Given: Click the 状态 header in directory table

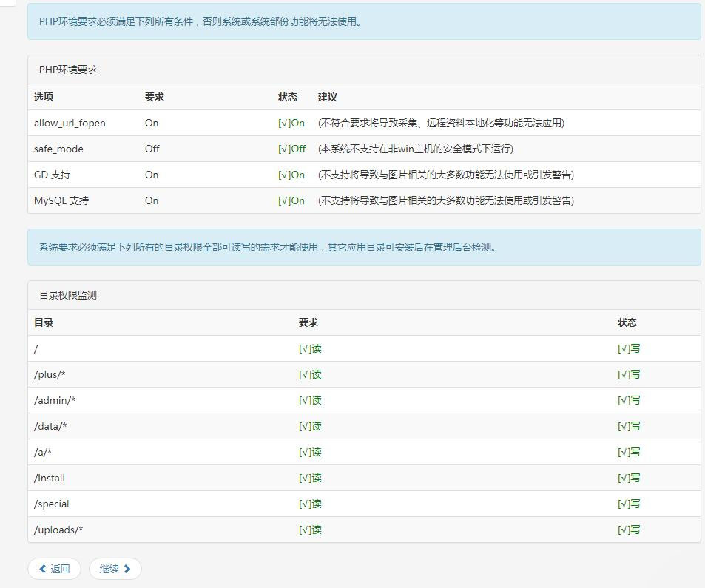Looking at the screenshot, I should (627, 322).
